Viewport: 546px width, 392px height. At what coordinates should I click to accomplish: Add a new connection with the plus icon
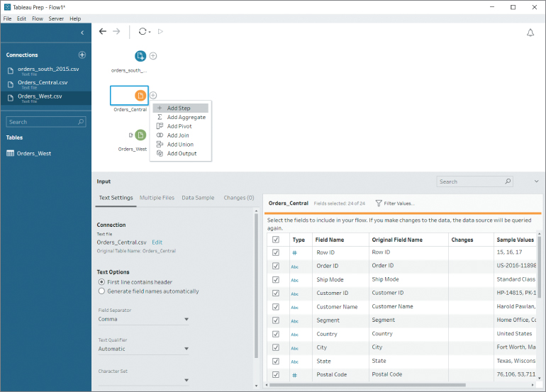point(82,55)
